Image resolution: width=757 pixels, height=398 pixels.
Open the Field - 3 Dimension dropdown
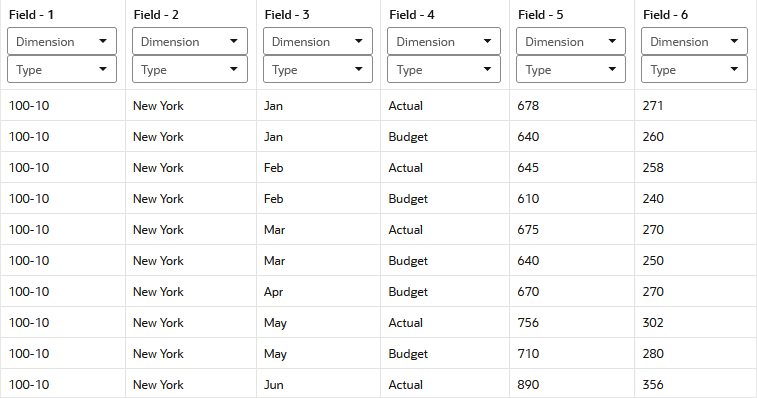pos(318,42)
